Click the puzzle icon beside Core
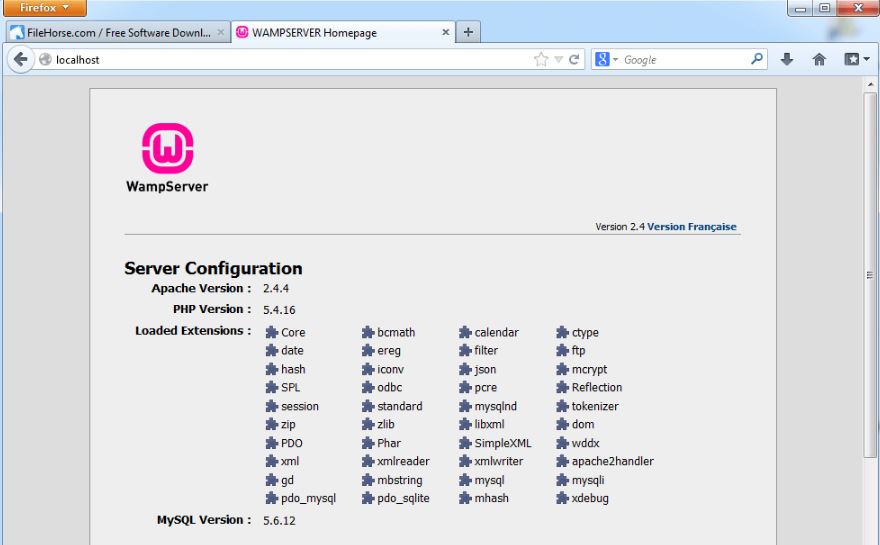880x545 pixels. (x=272, y=332)
